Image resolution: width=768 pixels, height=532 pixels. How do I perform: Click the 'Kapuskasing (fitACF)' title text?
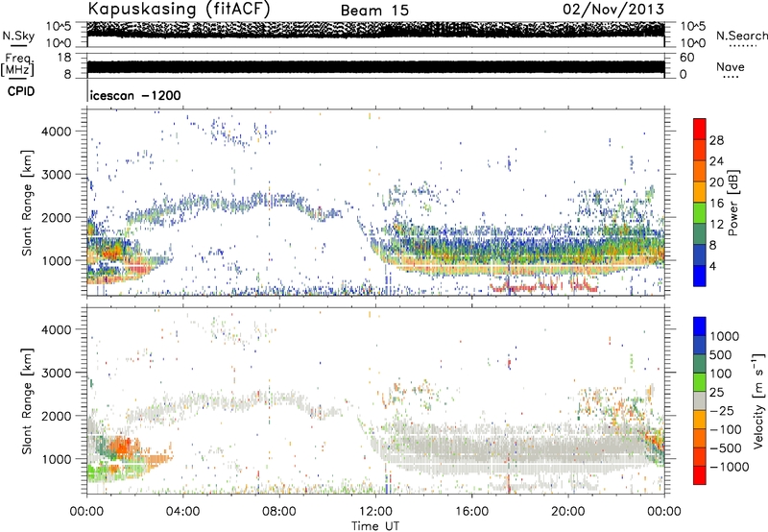(179, 9)
